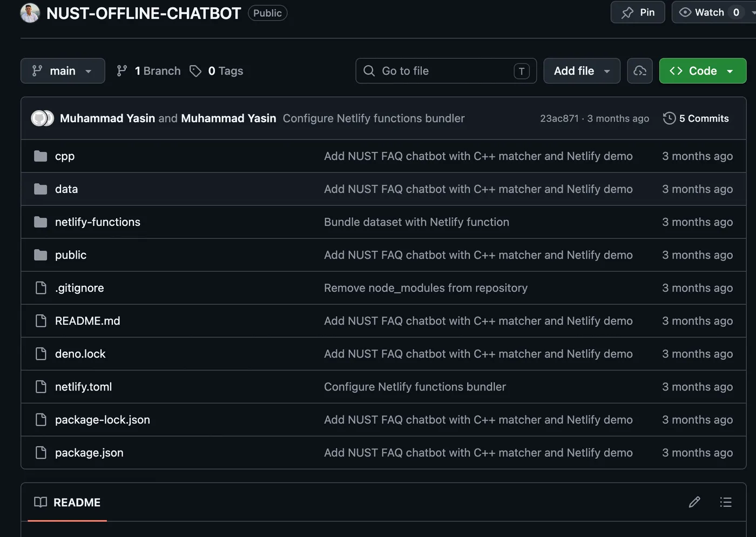Click the commit author avatars
Screen dimensions: 756x537
(42, 118)
